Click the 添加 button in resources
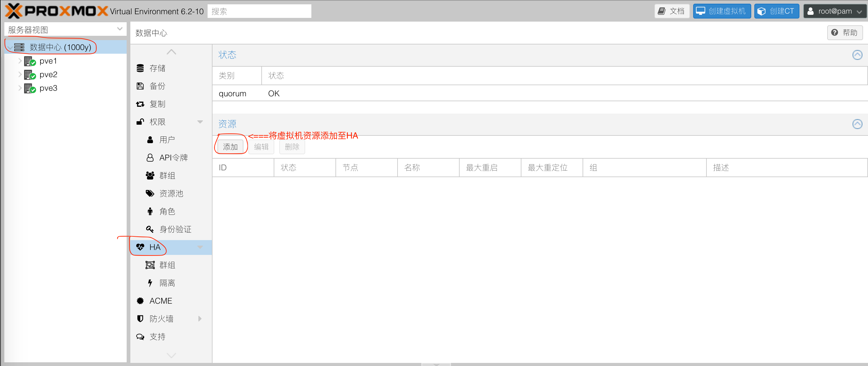This screenshot has width=868, height=366. click(230, 147)
